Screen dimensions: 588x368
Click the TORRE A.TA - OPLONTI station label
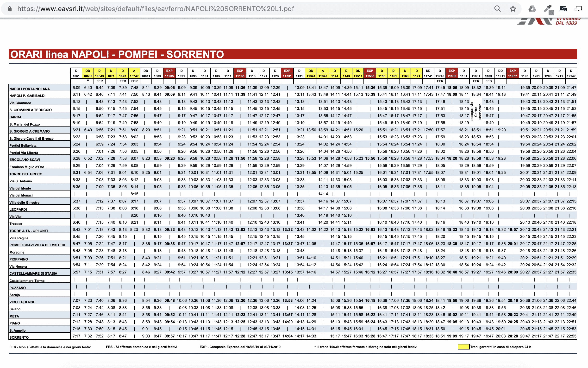[28, 231]
